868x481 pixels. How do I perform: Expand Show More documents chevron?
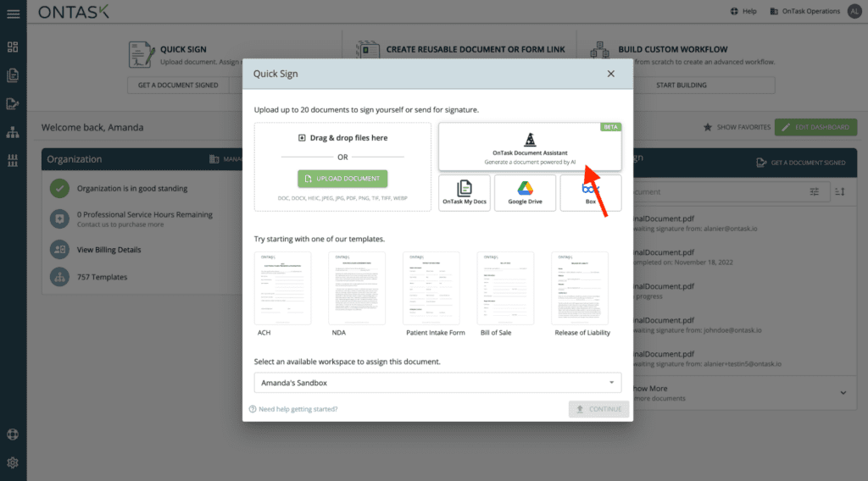(843, 393)
